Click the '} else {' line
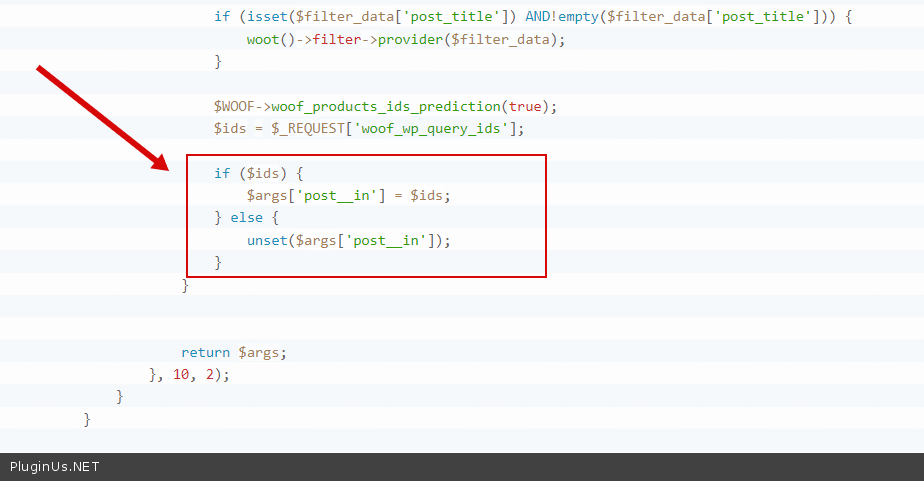Screen dimensions: 924x481 point(251,218)
